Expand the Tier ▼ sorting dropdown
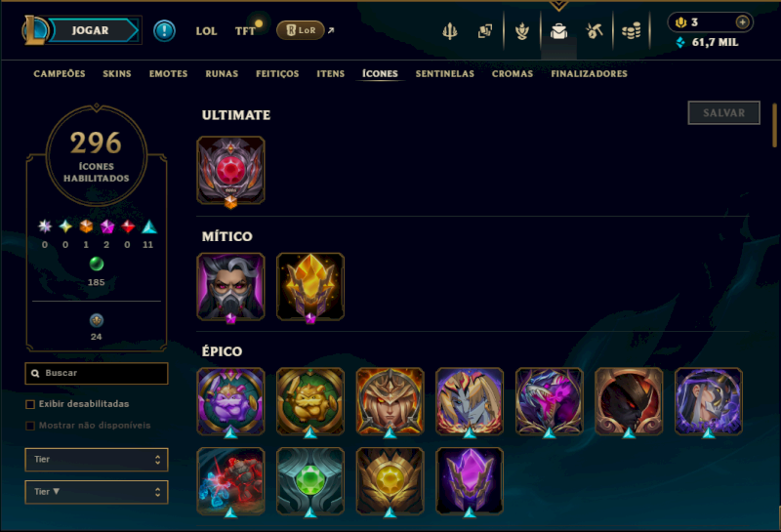Viewport: 781px width, 532px height. [97, 492]
